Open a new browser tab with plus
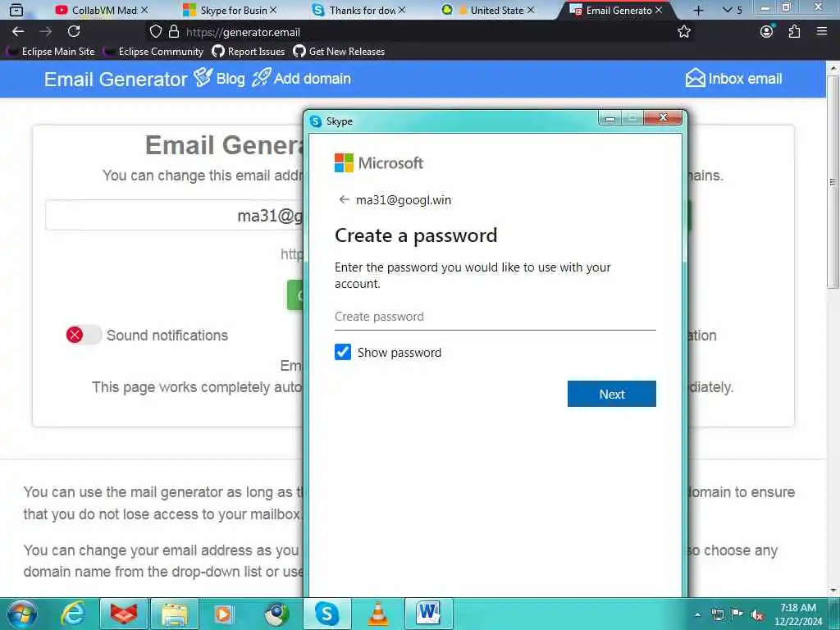Image resolution: width=840 pixels, height=630 pixels. 698,10
